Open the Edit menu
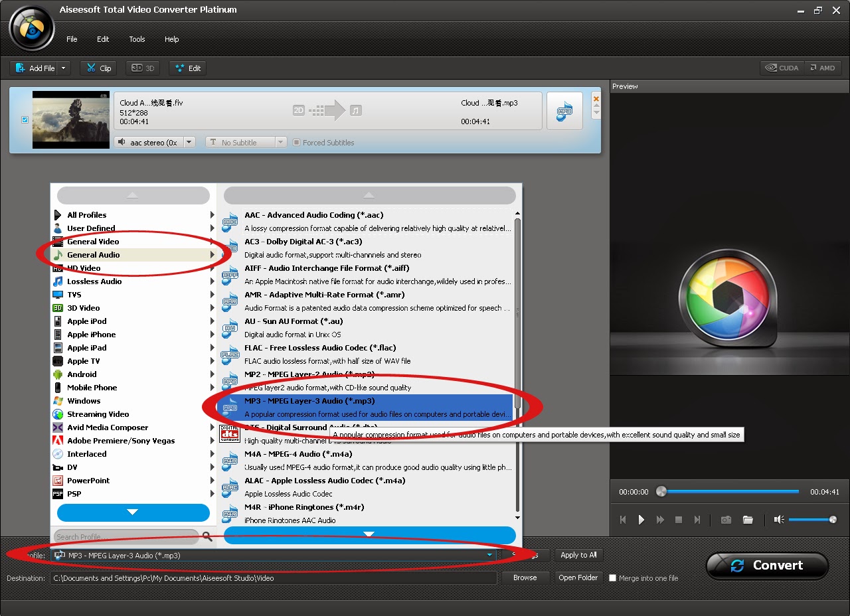This screenshot has height=616, width=850. (x=103, y=39)
